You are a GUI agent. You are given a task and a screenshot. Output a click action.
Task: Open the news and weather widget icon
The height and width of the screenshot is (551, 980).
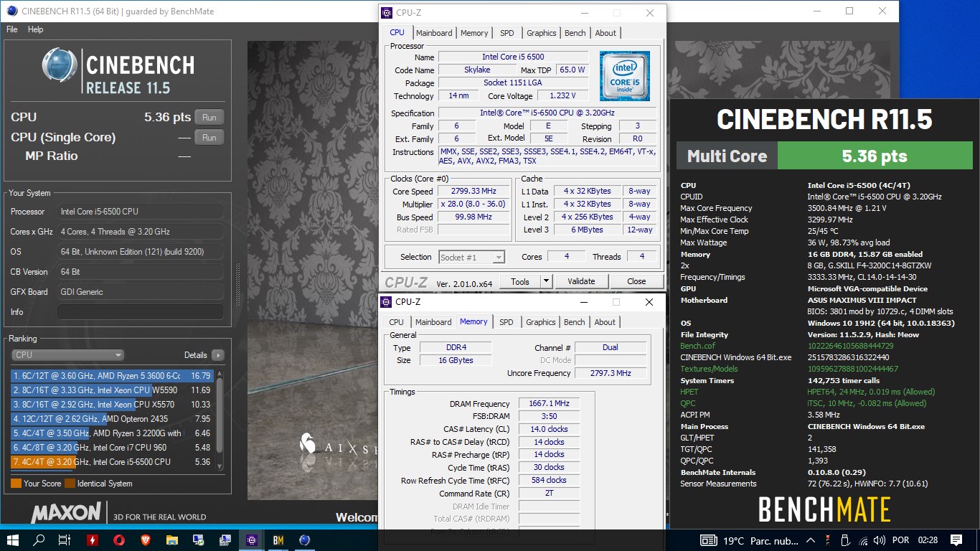708,540
